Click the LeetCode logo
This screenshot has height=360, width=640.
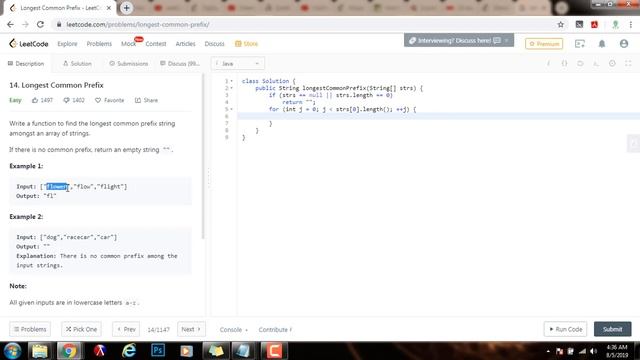click(29, 44)
